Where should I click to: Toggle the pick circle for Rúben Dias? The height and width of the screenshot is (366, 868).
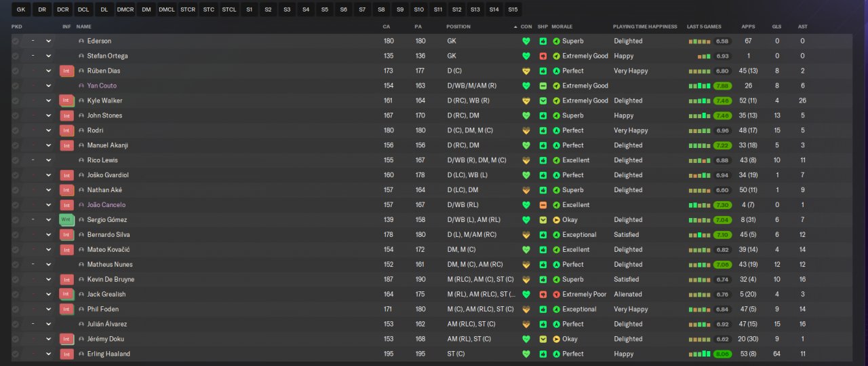[16, 71]
